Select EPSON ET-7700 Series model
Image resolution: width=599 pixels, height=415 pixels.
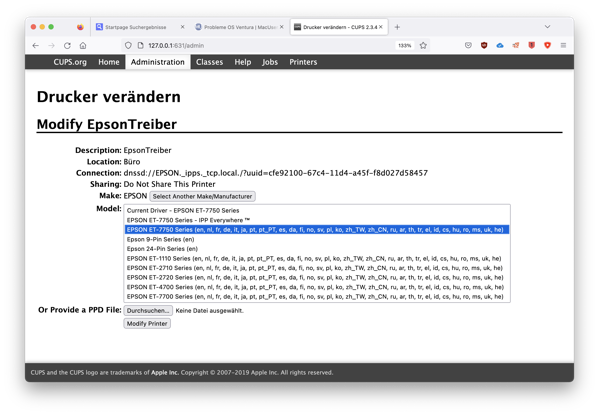tap(317, 297)
